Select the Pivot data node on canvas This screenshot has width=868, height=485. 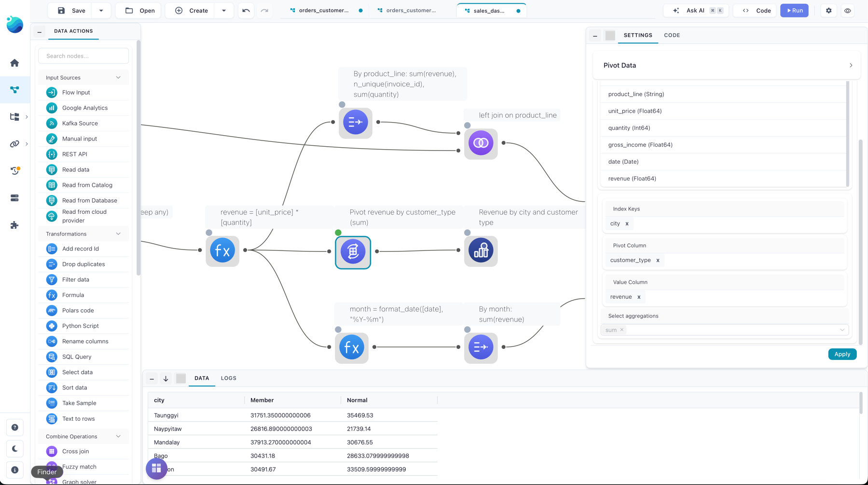click(353, 252)
